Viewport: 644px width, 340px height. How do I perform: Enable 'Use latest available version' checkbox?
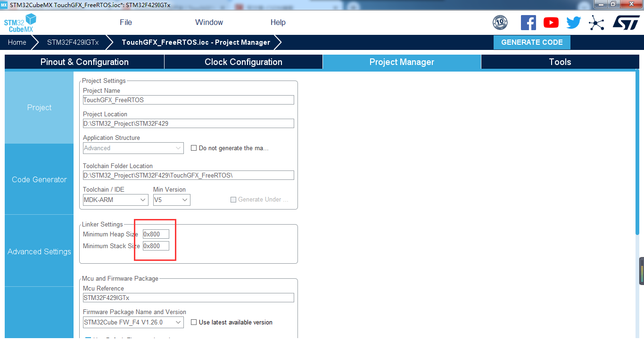click(x=194, y=323)
